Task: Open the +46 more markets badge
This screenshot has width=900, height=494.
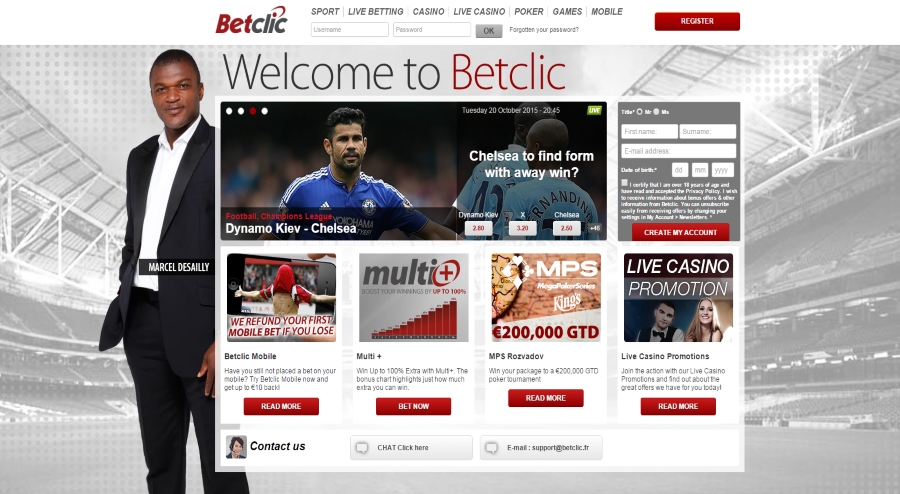Action: (x=595, y=228)
